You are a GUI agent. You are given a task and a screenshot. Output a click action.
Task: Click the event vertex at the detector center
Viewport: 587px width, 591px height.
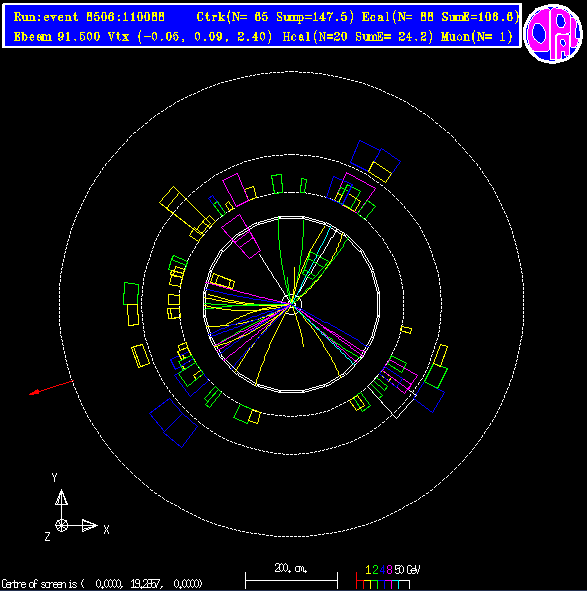(292, 303)
